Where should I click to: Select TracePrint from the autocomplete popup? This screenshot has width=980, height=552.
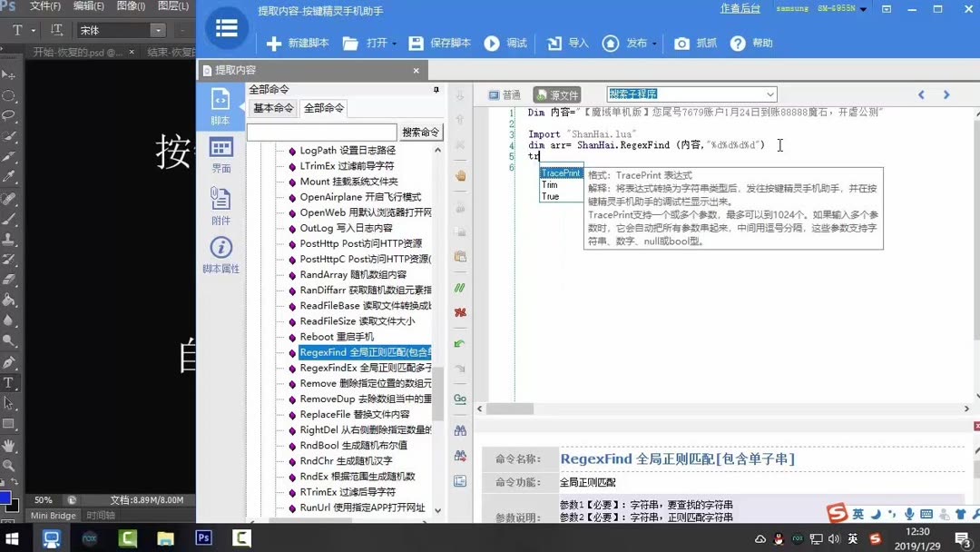(x=561, y=172)
